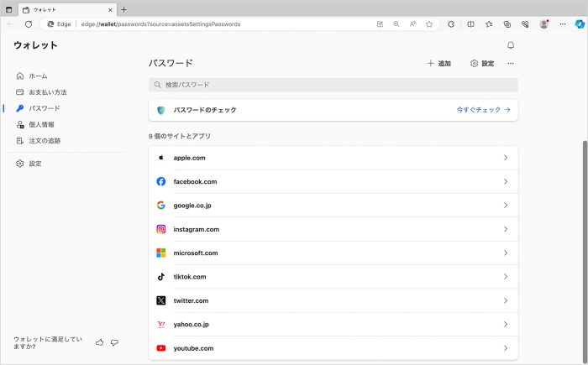588x365 pixels.
Task: Open split screen view icon
Action: [x=470, y=24]
